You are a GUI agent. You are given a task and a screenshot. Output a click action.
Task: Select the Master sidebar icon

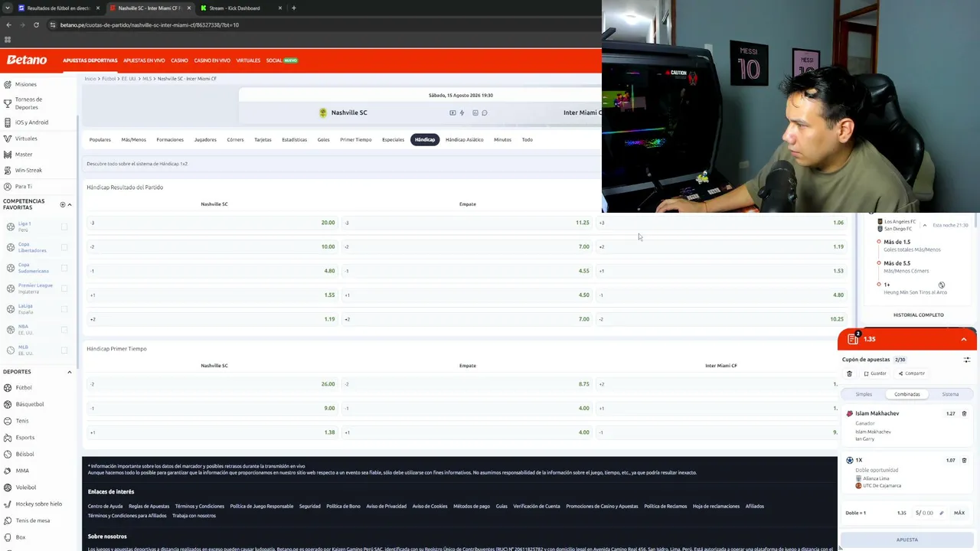(8, 155)
